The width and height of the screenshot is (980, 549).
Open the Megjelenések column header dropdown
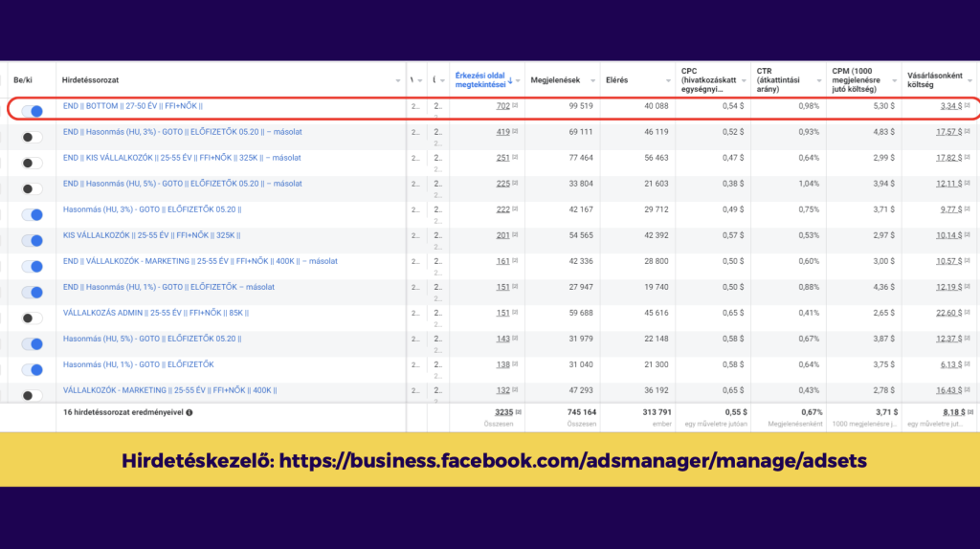593,80
